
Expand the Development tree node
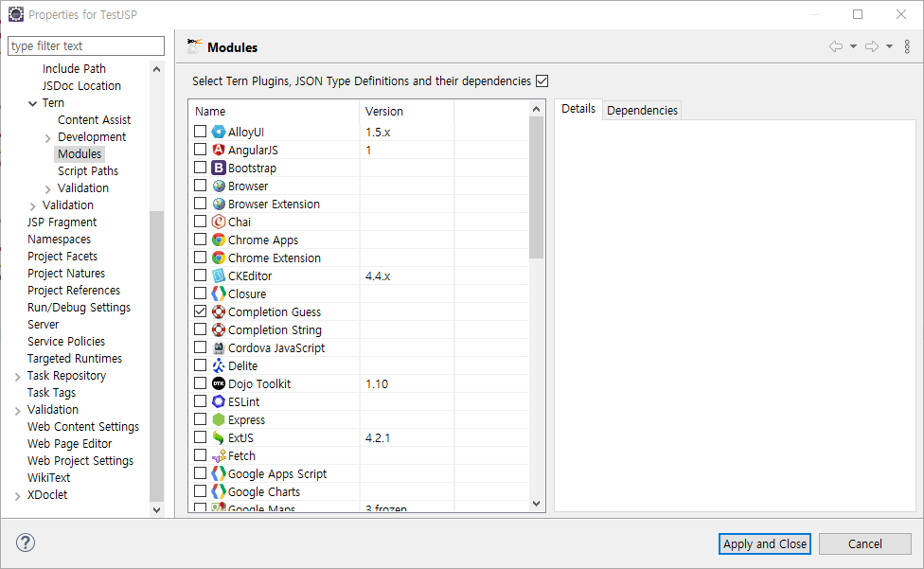[47, 138]
